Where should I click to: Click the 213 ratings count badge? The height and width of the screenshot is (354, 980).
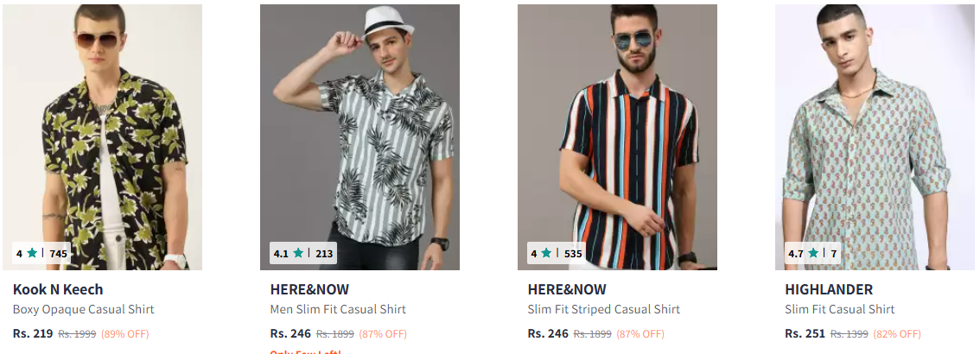coord(324,254)
